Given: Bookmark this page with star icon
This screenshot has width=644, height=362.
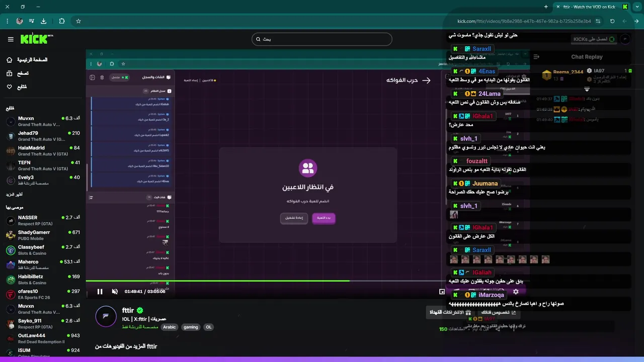Looking at the screenshot, I should pyautogui.click(x=78, y=21).
